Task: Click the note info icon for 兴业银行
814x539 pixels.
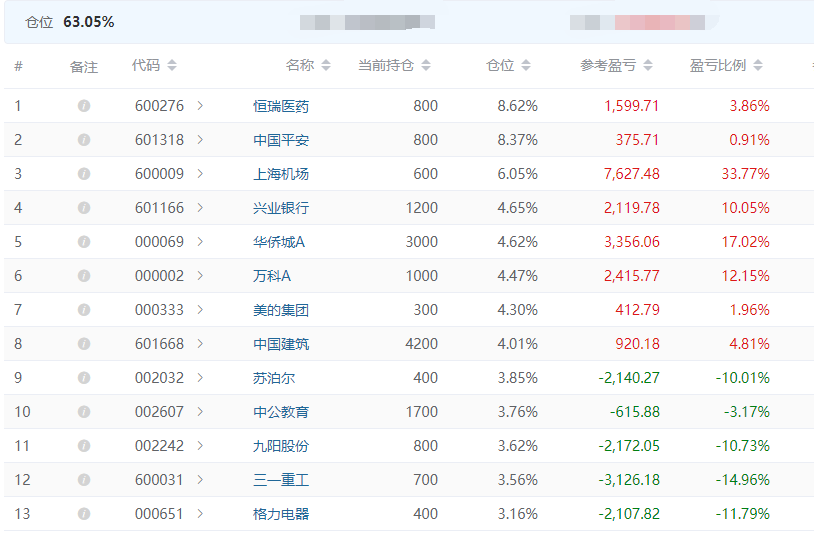Action: click(x=84, y=208)
